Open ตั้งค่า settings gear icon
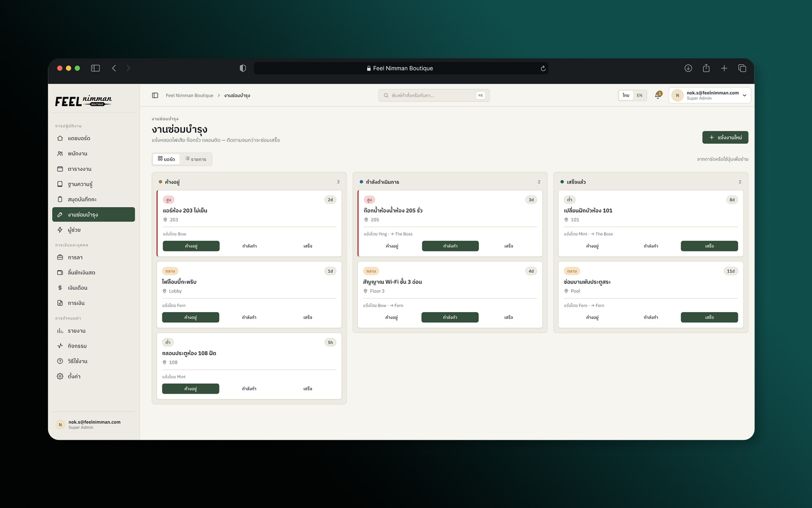This screenshot has width=812, height=508. coord(60,376)
